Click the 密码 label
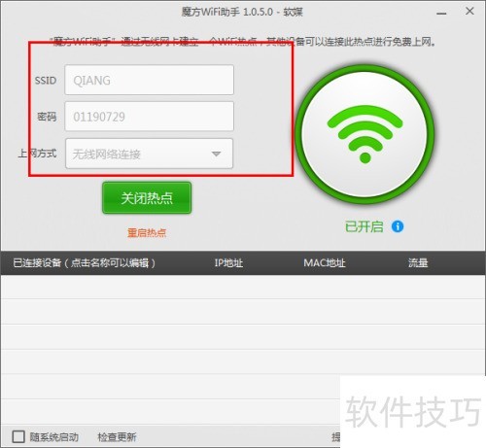The image size is (486, 448). [47, 117]
